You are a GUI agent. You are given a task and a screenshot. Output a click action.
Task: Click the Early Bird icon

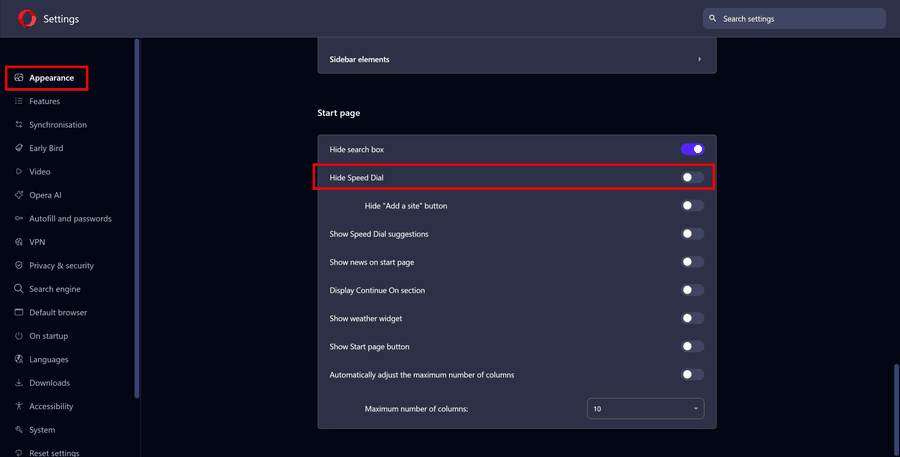click(19, 148)
